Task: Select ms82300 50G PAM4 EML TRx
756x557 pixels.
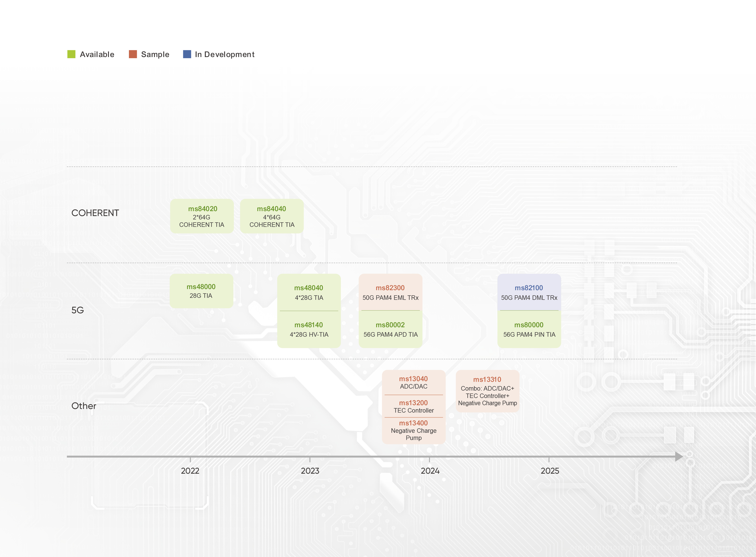Action: click(x=391, y=292)
